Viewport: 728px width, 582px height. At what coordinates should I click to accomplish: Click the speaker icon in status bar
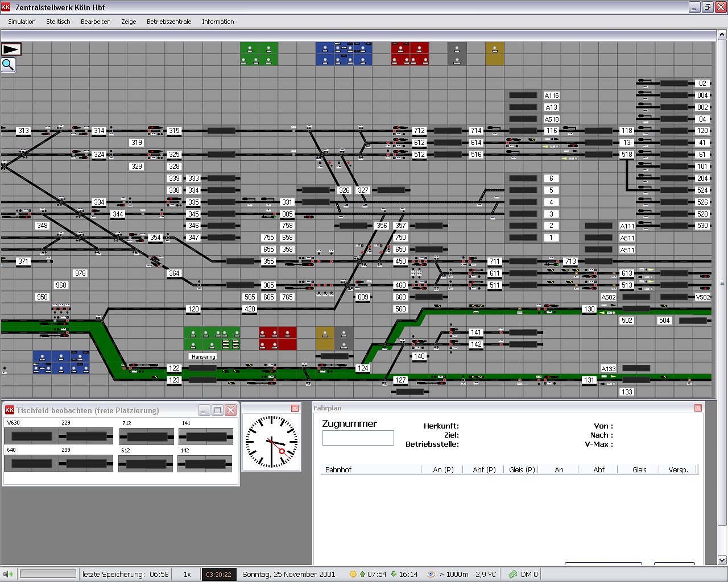[8, 574]
